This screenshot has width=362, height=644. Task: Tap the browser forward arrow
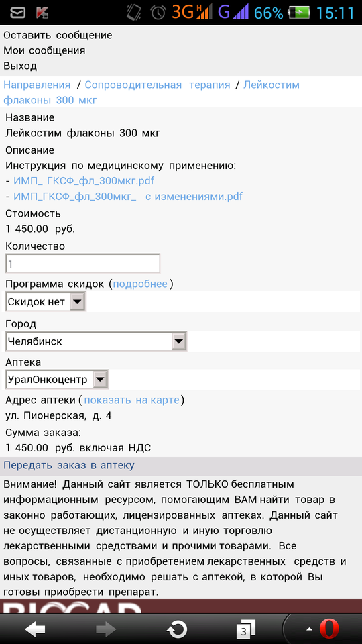pos(107,629)
